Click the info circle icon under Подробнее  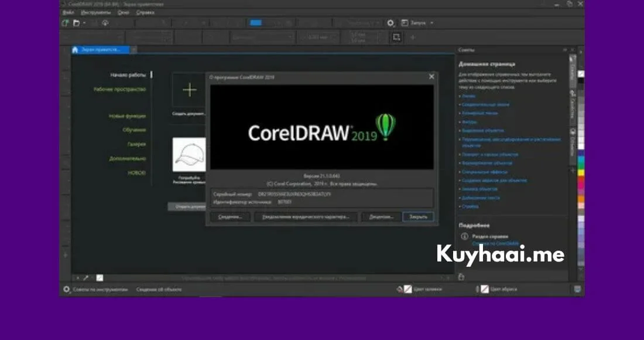point(464,236)
